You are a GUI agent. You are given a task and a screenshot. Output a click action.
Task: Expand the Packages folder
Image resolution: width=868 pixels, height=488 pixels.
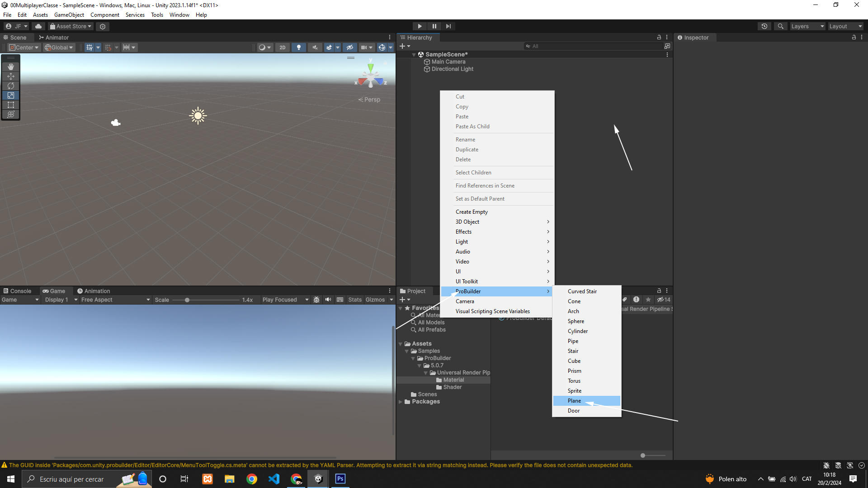click(x=400, y=402)
